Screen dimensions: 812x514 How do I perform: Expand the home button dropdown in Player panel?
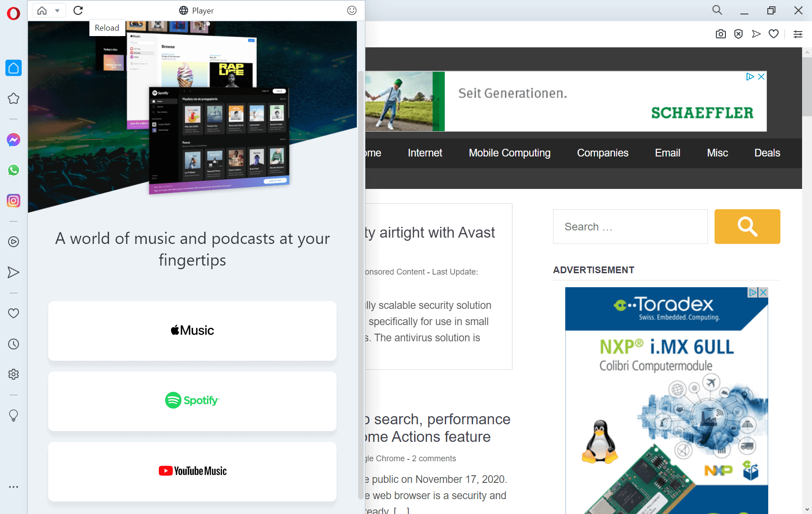pos(57,10)
